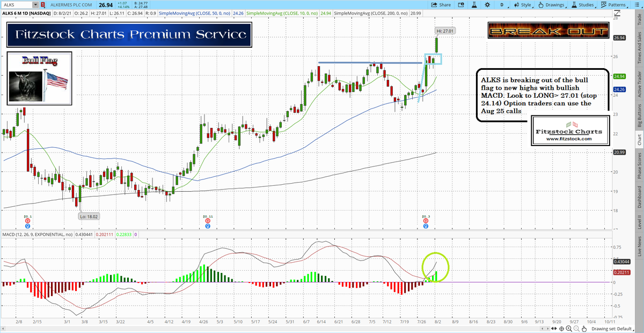Select the strategies flask icon in the toolbar

click(x=474, y=4)
